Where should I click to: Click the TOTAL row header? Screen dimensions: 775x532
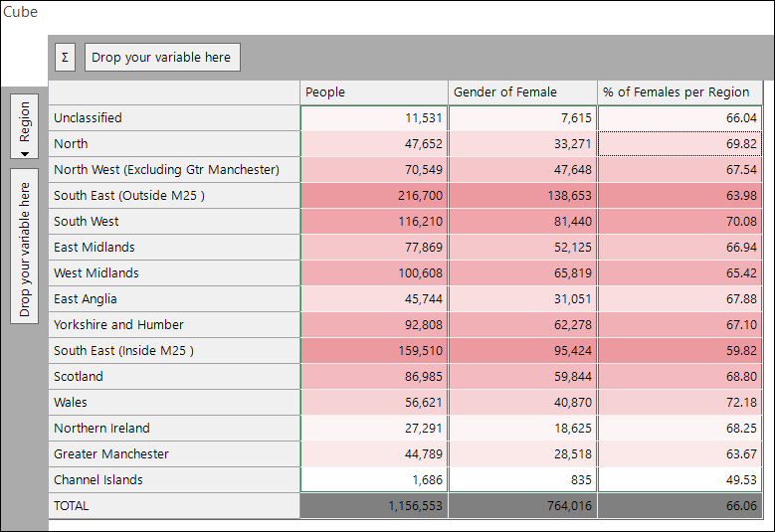point(174,506)
